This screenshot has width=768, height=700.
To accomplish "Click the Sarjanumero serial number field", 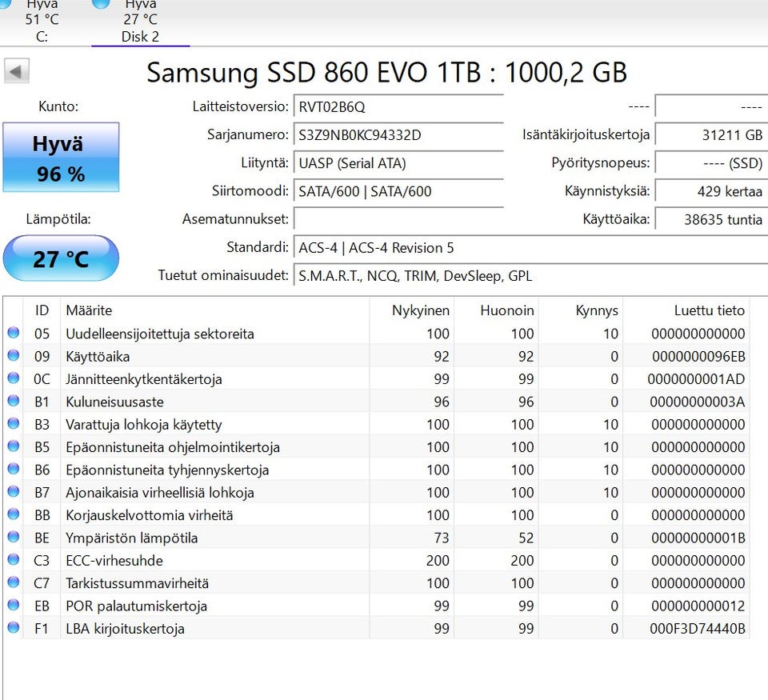I will (398, 135).
